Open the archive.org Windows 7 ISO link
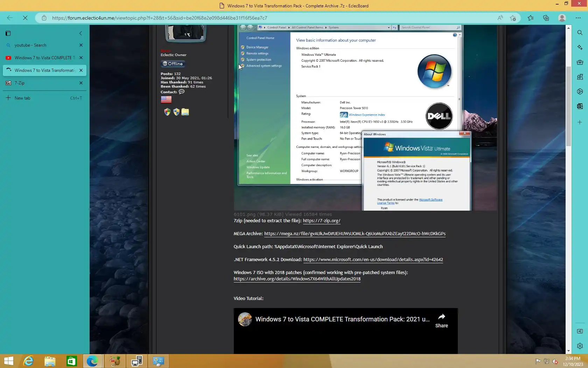This screenshot has height=368, width=588. coord(297,279)
